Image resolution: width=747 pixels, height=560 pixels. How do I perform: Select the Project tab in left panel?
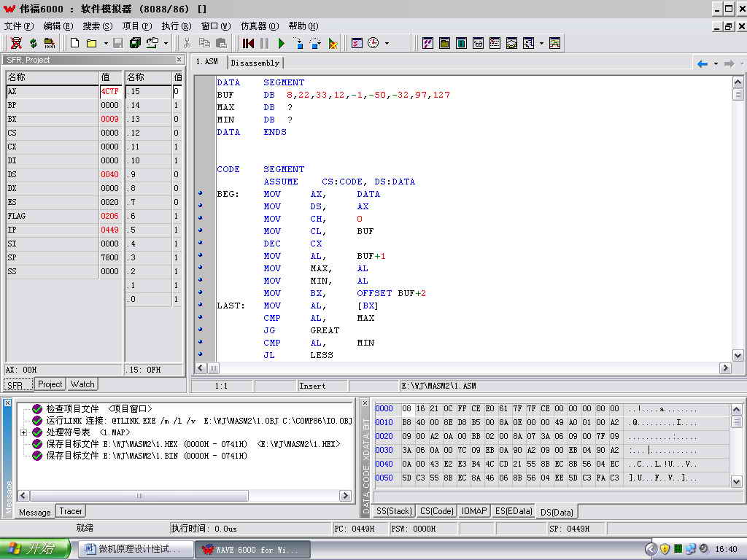coord(50,384)
